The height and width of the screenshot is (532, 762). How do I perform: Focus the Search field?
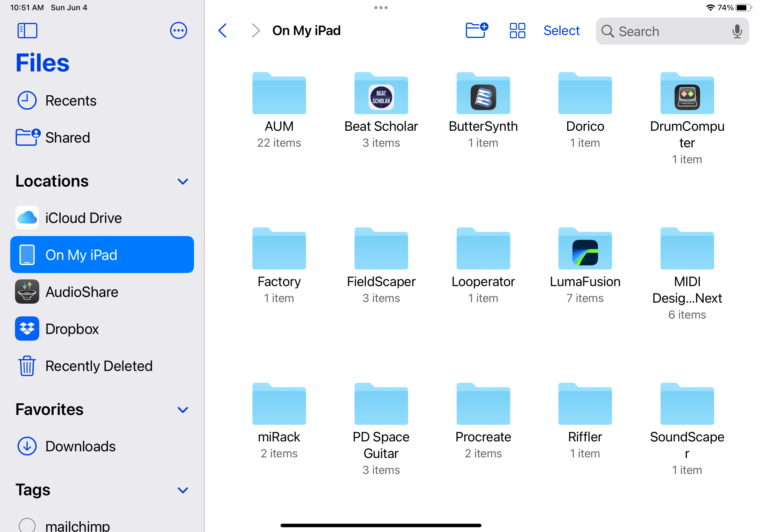tap(672, 31)
